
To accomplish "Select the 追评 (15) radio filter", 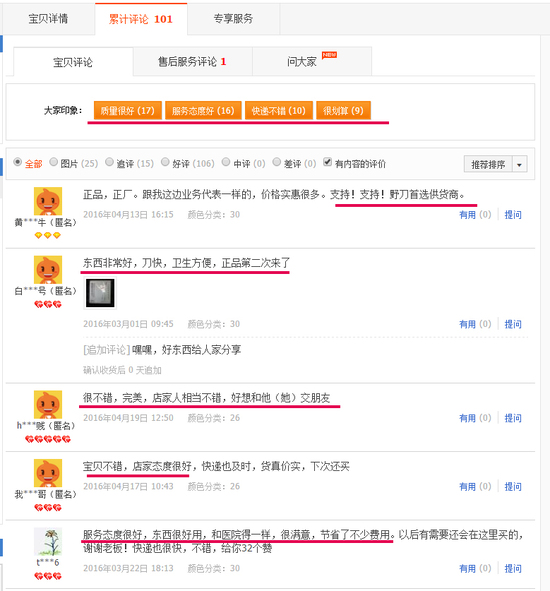I will click(x=109, y=162).
